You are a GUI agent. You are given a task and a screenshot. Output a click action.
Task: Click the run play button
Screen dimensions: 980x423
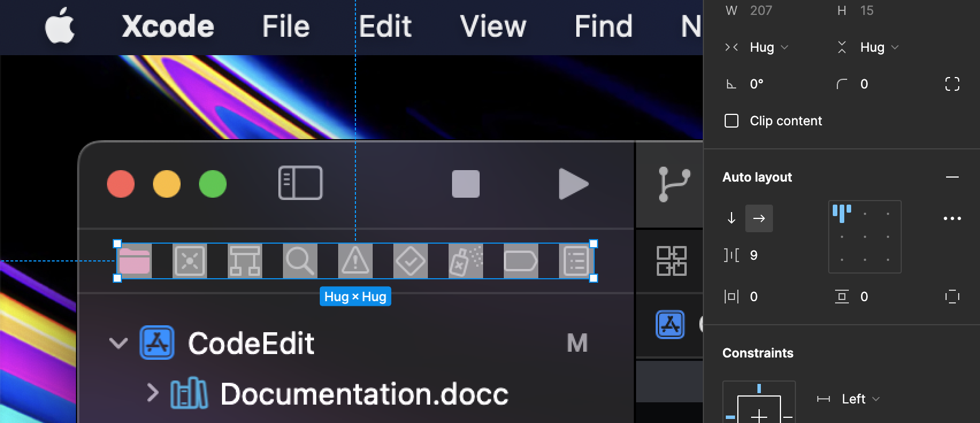[x=573, y=184]
